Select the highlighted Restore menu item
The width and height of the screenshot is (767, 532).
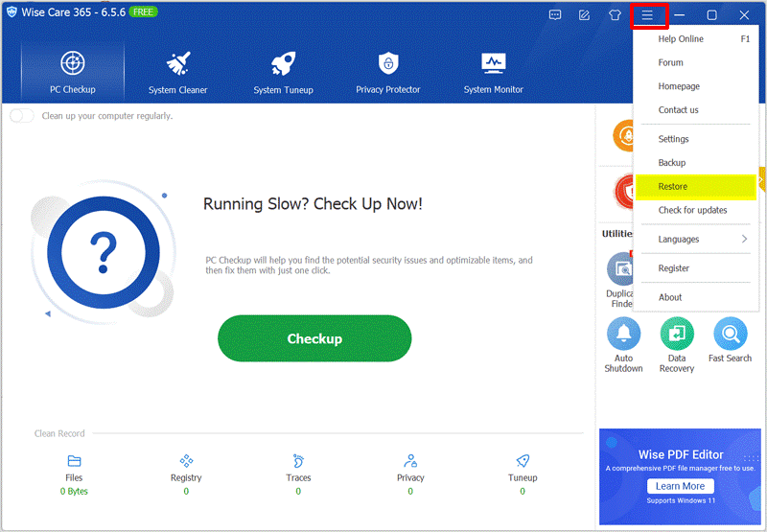coord(695,186)
